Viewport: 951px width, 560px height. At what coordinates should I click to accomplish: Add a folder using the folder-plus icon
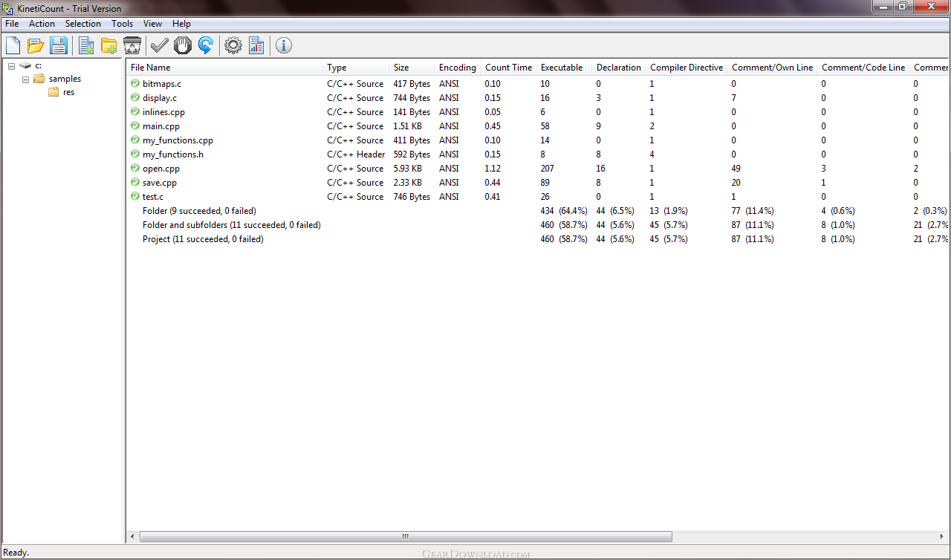pos(109,45)
